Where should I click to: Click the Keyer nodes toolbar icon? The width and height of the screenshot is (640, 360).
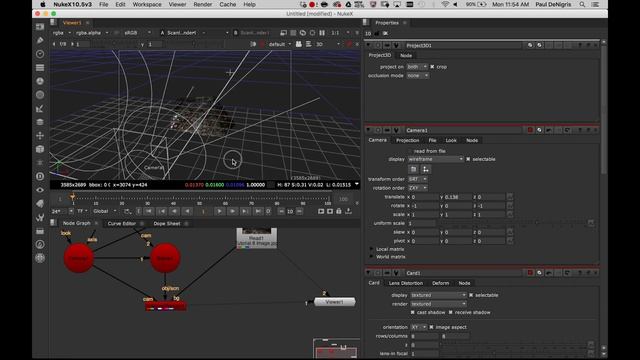pyautogui.click(x=40, y=109)
